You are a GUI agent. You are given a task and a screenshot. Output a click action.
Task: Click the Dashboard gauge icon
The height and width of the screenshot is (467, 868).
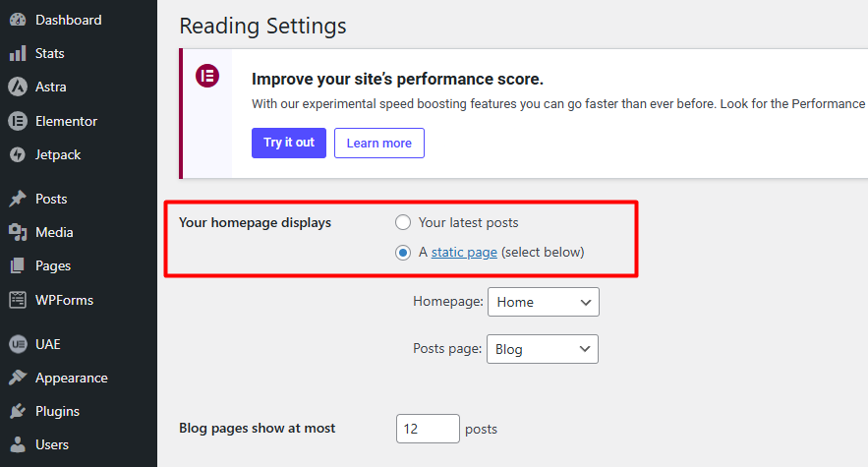click(x=18, y=20)
